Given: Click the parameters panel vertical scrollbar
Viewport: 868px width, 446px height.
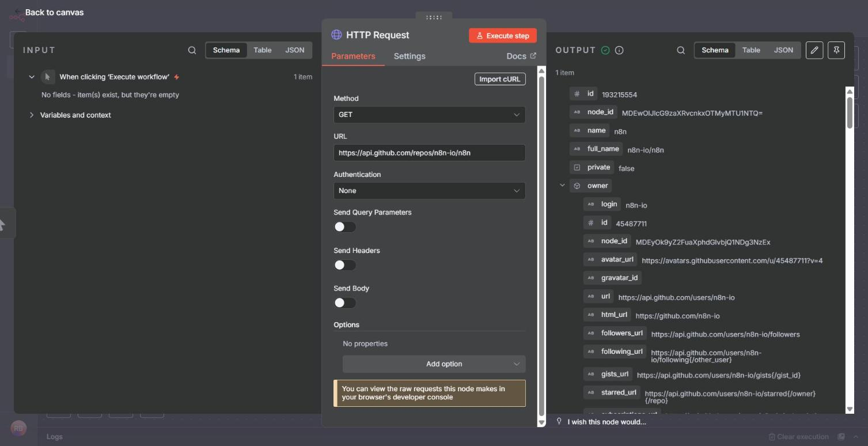Looking at the screenshot, I should coord(541,246).
